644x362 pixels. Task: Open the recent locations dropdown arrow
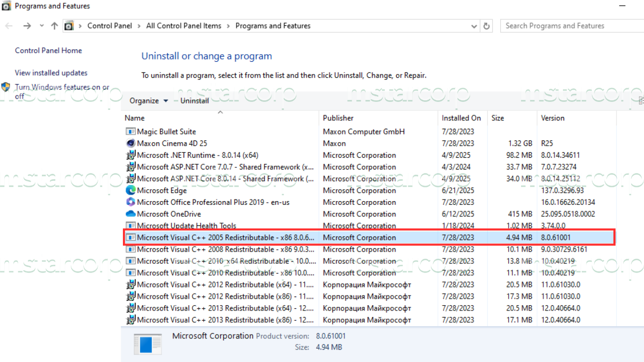pyautogui.click(x=42, y=26)
